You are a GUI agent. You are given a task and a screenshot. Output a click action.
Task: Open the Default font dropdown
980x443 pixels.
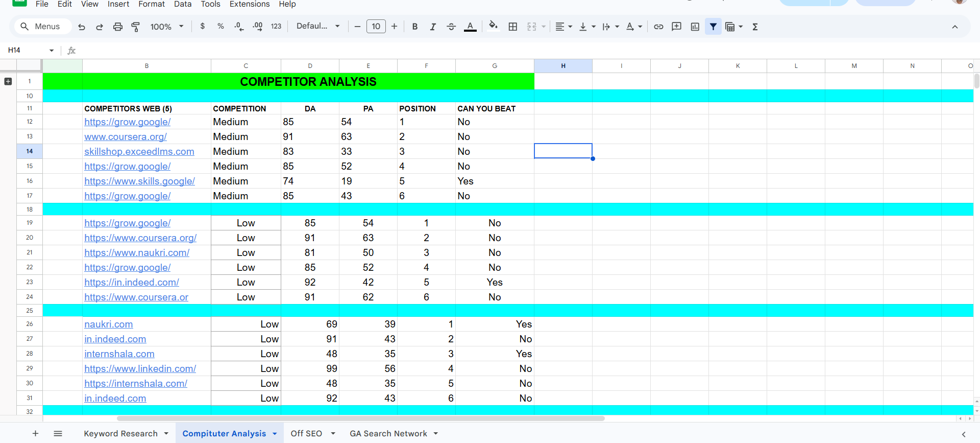pyautogui.click(x=317, y=26)
